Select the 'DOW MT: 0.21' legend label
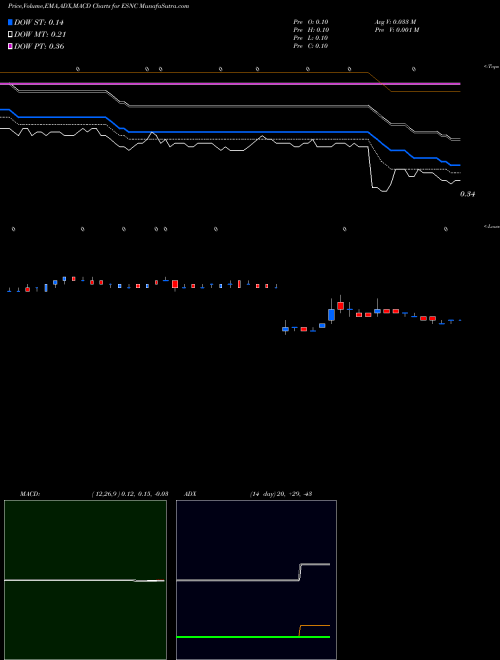This screenshot has width=500, height=660. pyautogui.click(x=40, y=34)
